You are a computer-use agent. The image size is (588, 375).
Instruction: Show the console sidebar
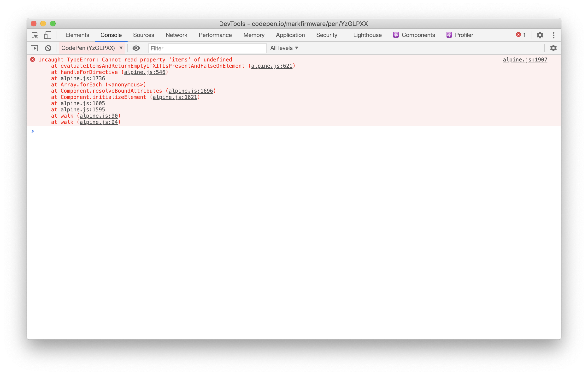pos(34,48)
